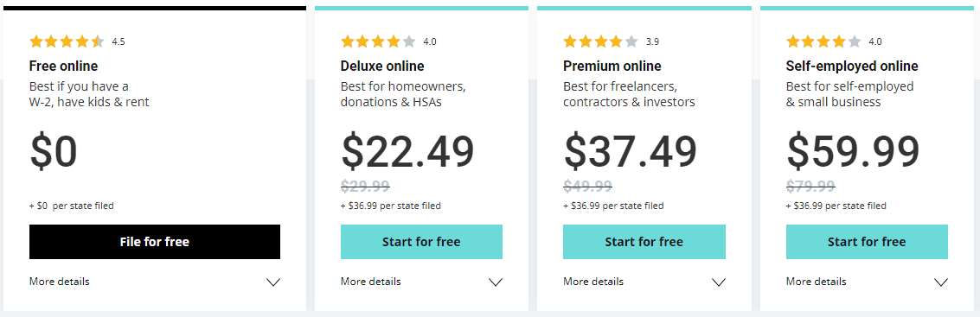
Task: Expand More details chevron for Free online
Action: [273, 282]
